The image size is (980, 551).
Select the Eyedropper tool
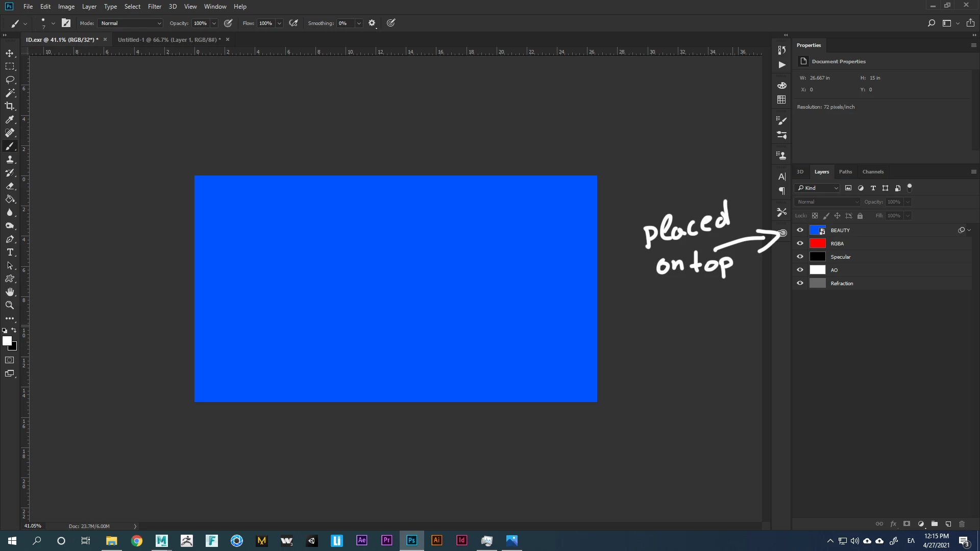10,119
